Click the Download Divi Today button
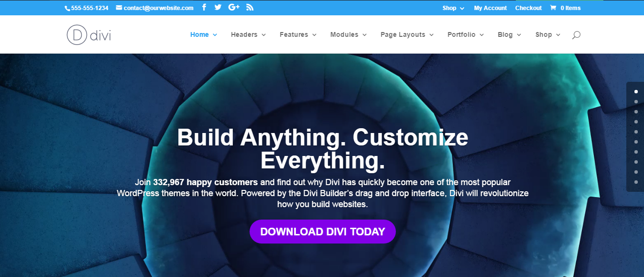 (x=323, y=232)
